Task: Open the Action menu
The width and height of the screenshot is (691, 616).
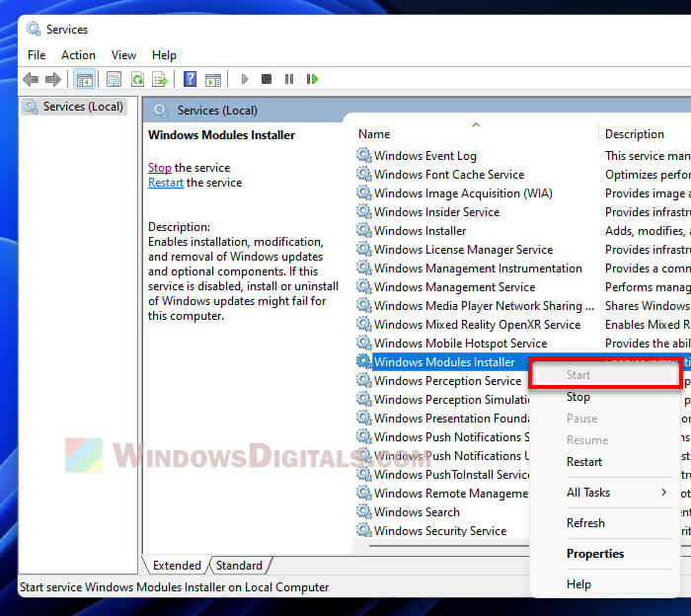Action: tap(78, 55)
